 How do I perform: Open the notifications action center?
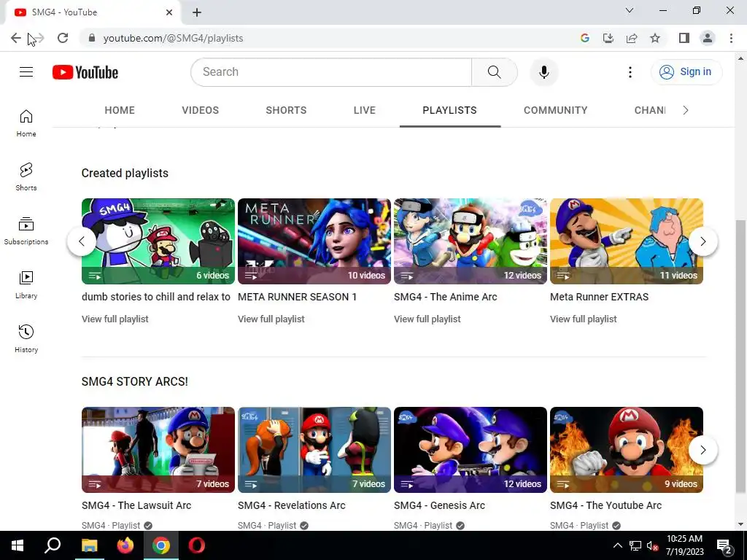724,545
